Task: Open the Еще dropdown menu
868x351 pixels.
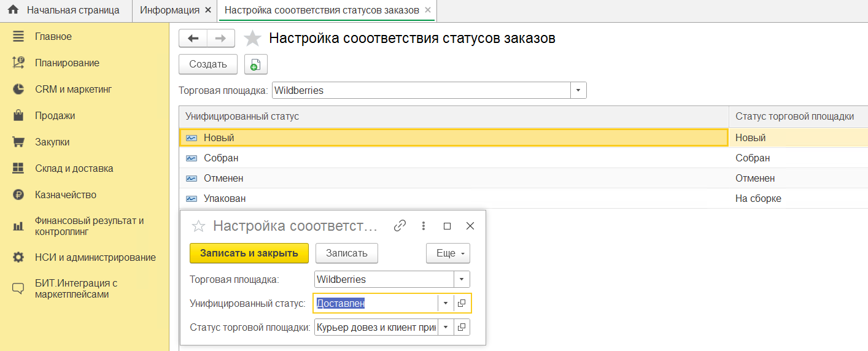Action: pos(448,253)
